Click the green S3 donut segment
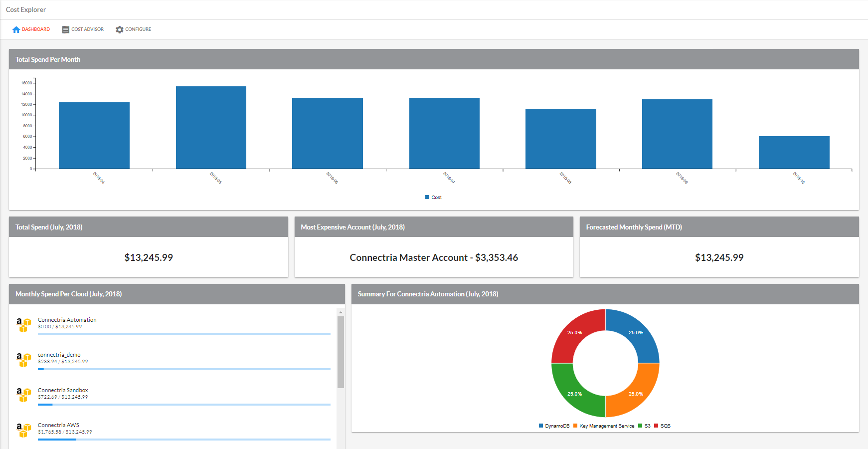868x449 pixels. click(574, 394)
